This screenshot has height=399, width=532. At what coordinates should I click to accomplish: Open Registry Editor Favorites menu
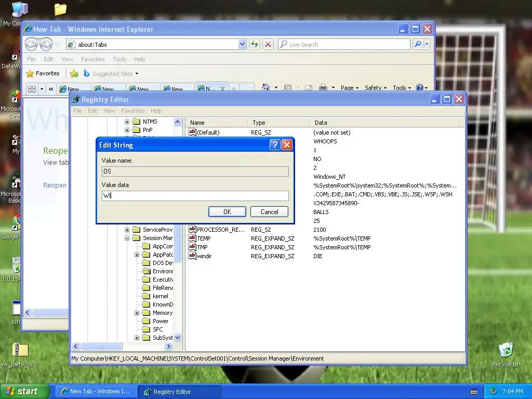click(132, 111)
